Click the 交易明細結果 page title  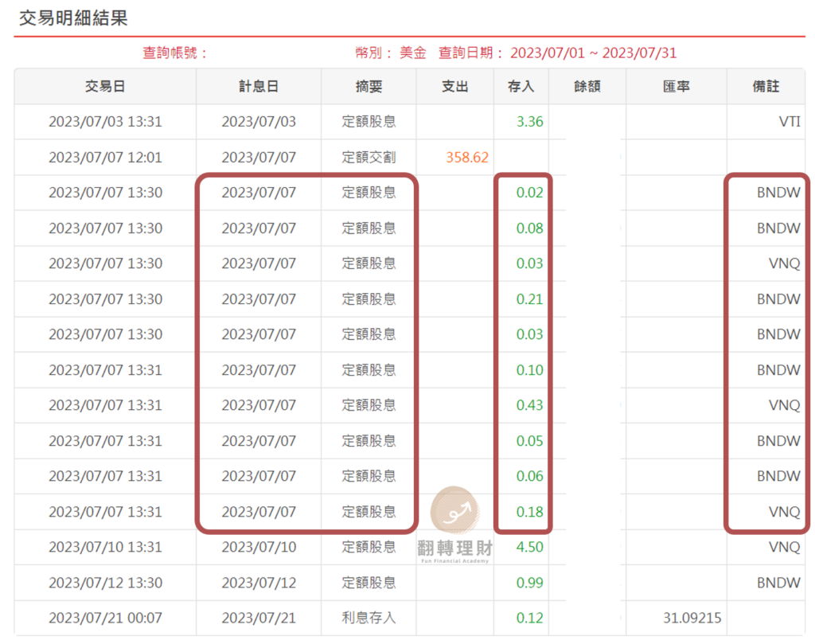[72, 18]
